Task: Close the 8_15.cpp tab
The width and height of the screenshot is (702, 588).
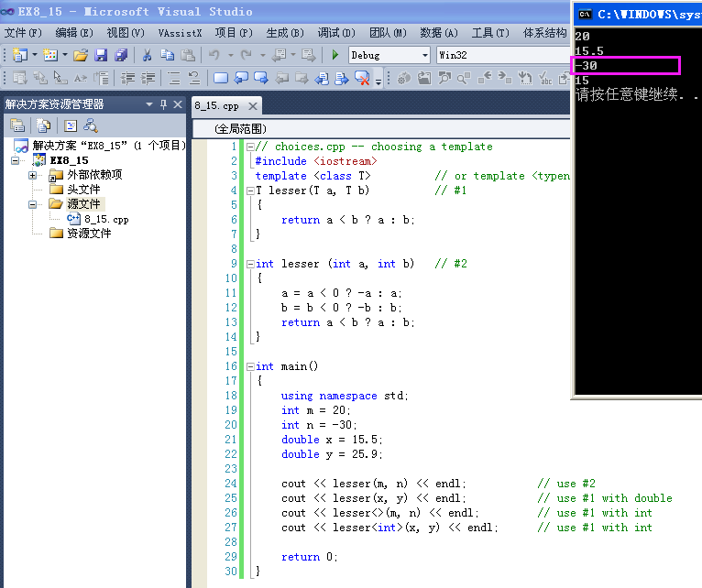Action: pyautogui.click(x=253, y=106)
